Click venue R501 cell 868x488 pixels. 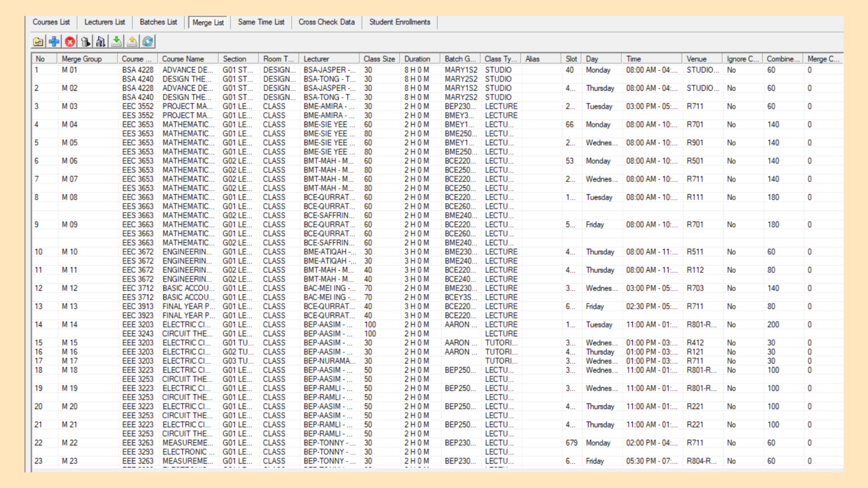pos(695,161)
